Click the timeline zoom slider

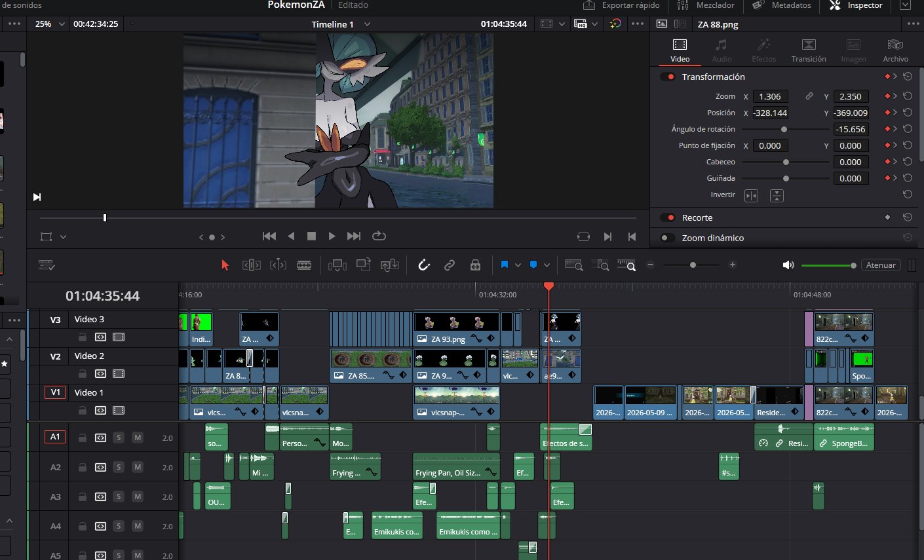click(x=692, y=265)
